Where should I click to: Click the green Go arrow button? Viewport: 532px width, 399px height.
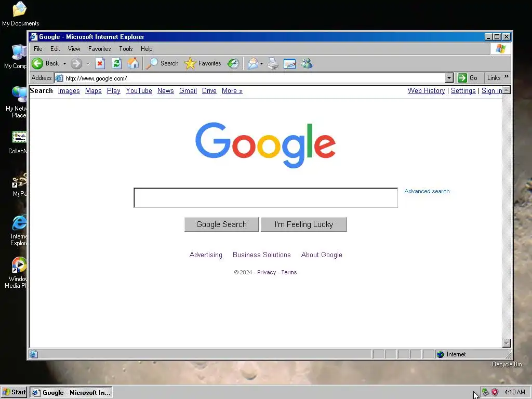click(462, 78)
